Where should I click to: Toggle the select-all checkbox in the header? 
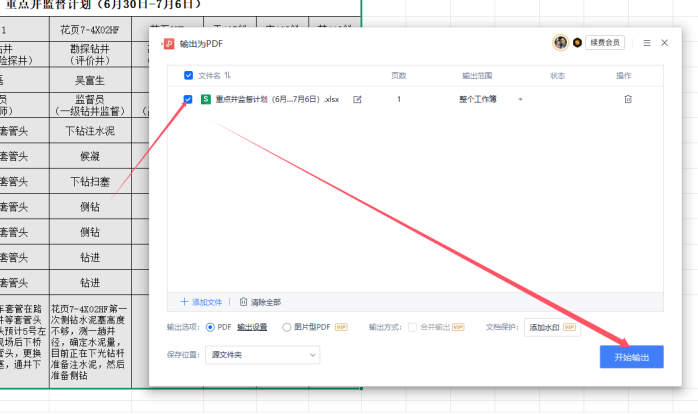point(189,75)
